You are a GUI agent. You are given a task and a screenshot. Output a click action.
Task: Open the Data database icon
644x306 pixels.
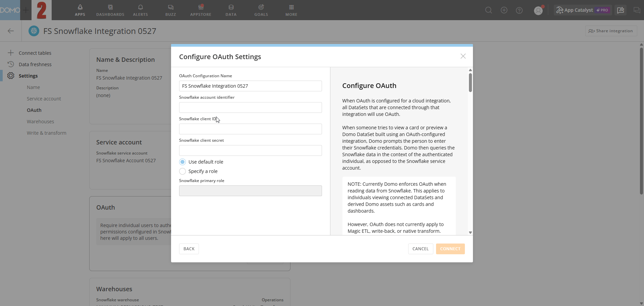pyautogui.click(x=231, y=7)
